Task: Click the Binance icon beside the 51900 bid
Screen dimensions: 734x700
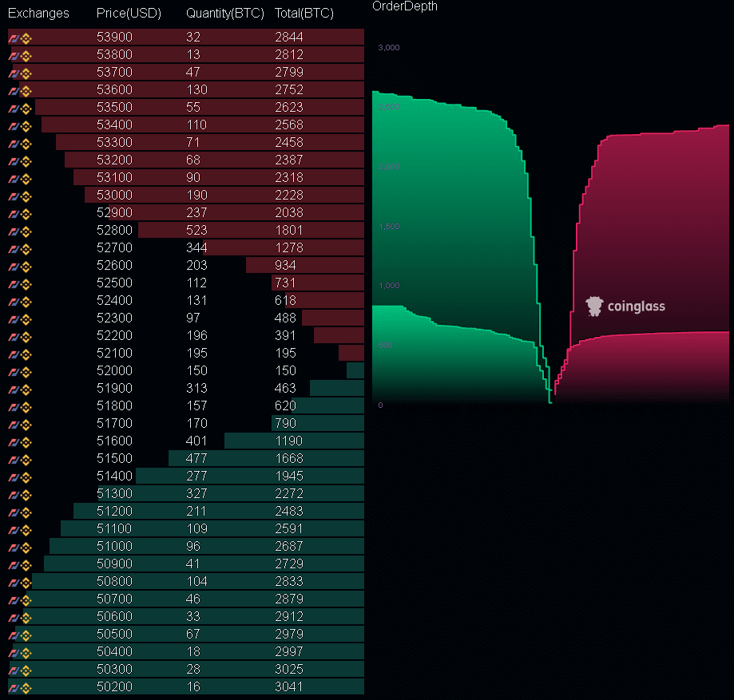Action: 26,388
